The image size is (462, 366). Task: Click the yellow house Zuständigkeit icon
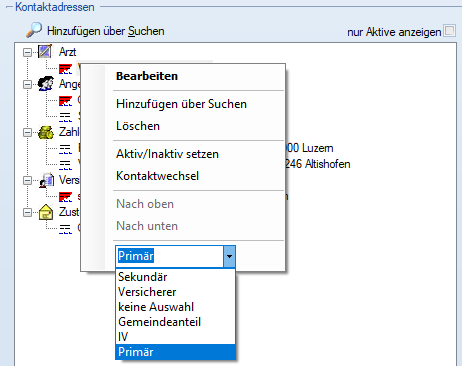pyautogui.click(x=46, y=212)
